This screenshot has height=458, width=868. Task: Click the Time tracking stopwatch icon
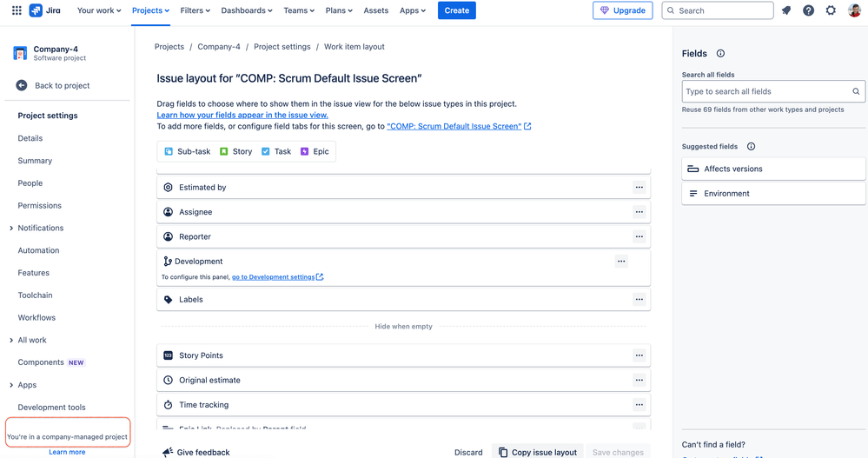(169, 405)
